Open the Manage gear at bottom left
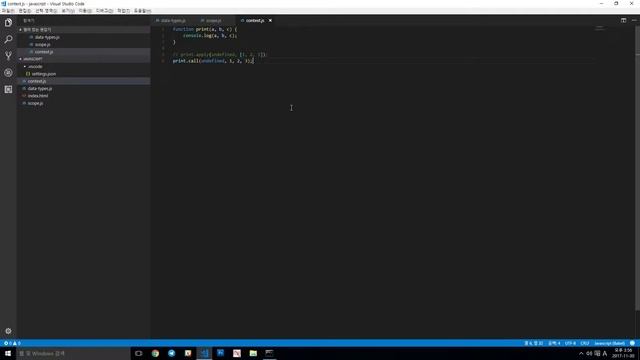This screenshot has height=360, width=640. click(8, 331)
